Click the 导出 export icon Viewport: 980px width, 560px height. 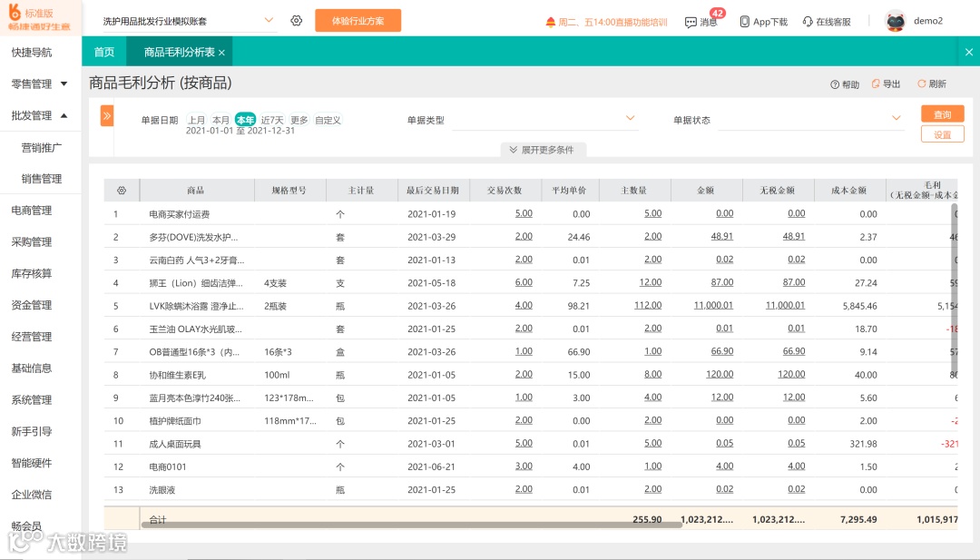coord(876,84)
